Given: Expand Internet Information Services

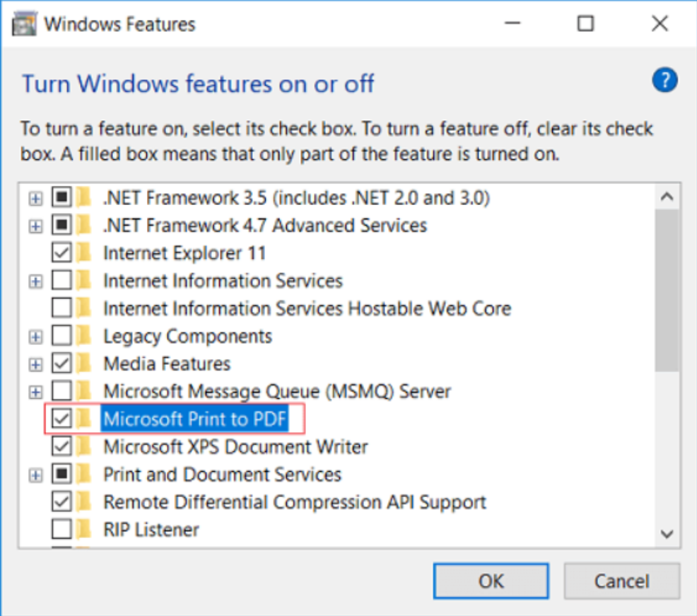Looking at the screenshot, I should [36, 281].
